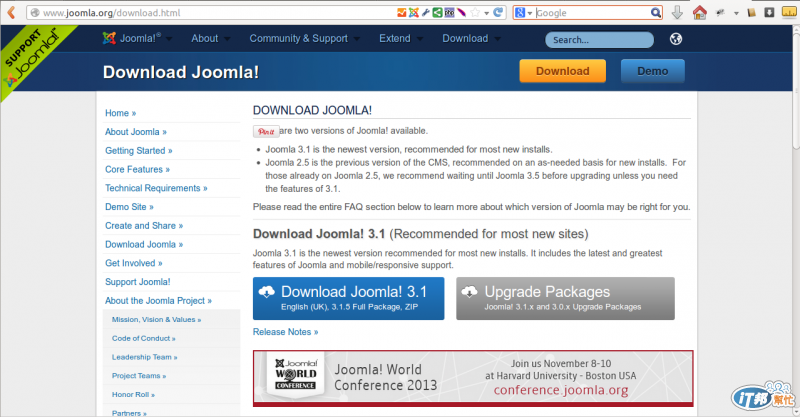Reload the page with the refresh icon
The image size is (800, 417).
[x=498, y=12]
